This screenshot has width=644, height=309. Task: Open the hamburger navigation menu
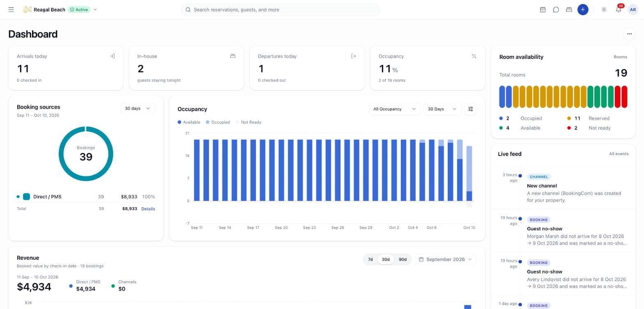tap(11, 9)
